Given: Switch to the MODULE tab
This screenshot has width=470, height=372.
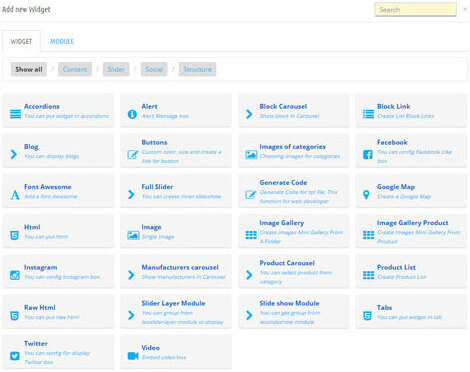Looking at the screenshot, I should 62,41.
